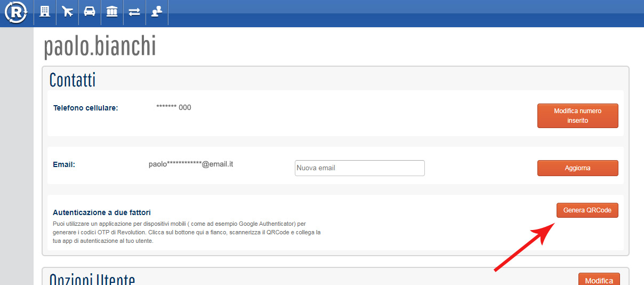Image resolution: width=644 pixels, height=285 pixels.
Task: Click the Opzioni Utente section title
Action: tap(92, 280)
